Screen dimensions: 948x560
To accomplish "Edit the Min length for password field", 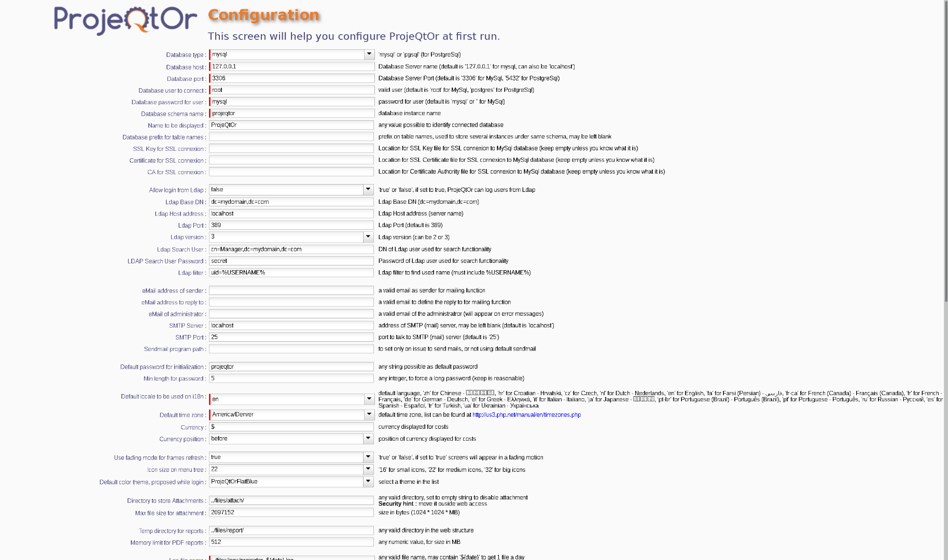I will (x=291, y=379).
